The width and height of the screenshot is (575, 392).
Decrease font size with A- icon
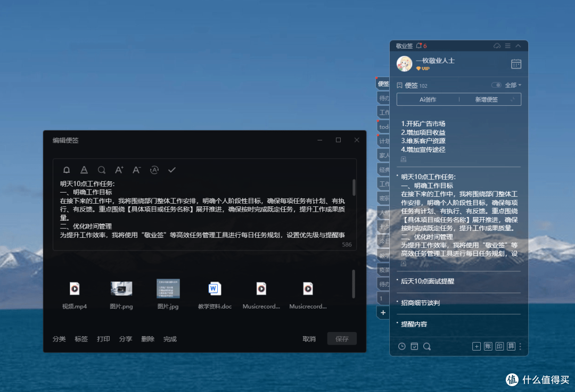(137, 170)
